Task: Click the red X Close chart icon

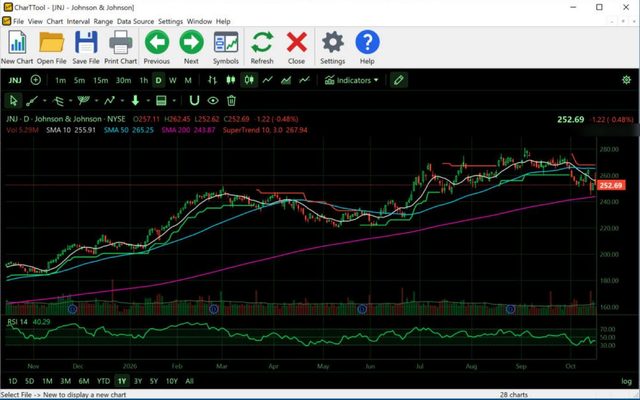Action: [296, 42]
